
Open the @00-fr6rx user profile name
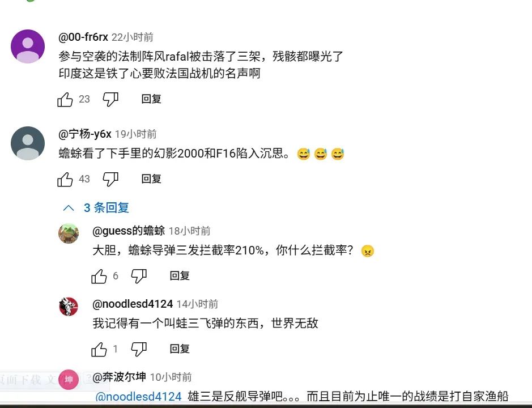[83, 37]
